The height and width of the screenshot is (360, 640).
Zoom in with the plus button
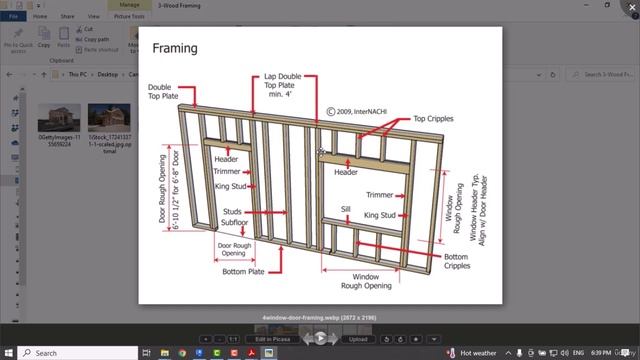click(x=206, y=339)
